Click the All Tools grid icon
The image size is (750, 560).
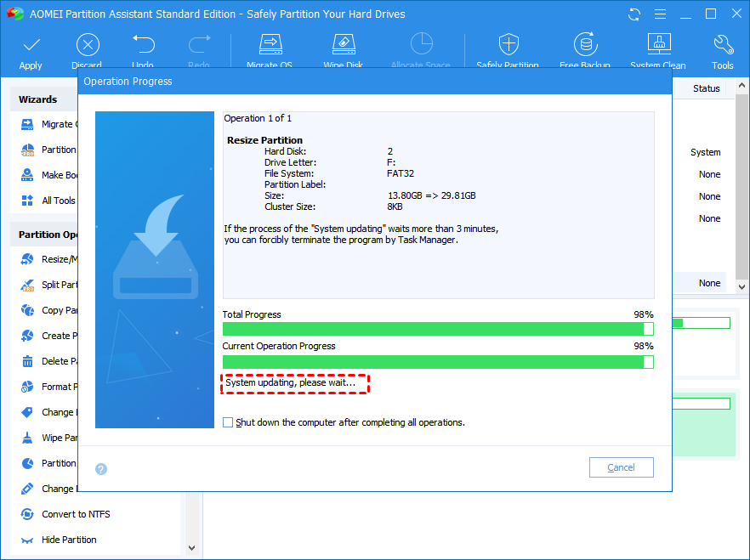pos(27,201)
